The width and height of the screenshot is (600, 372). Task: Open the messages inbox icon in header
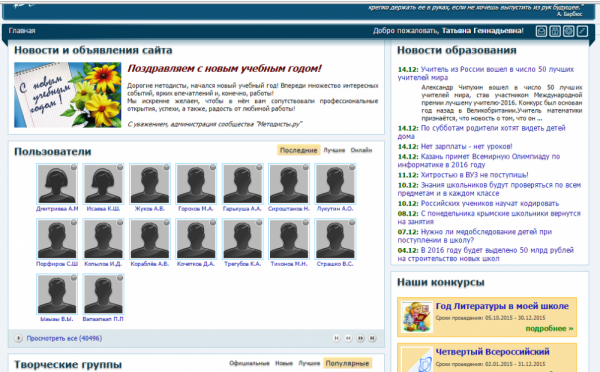point(541,31)
